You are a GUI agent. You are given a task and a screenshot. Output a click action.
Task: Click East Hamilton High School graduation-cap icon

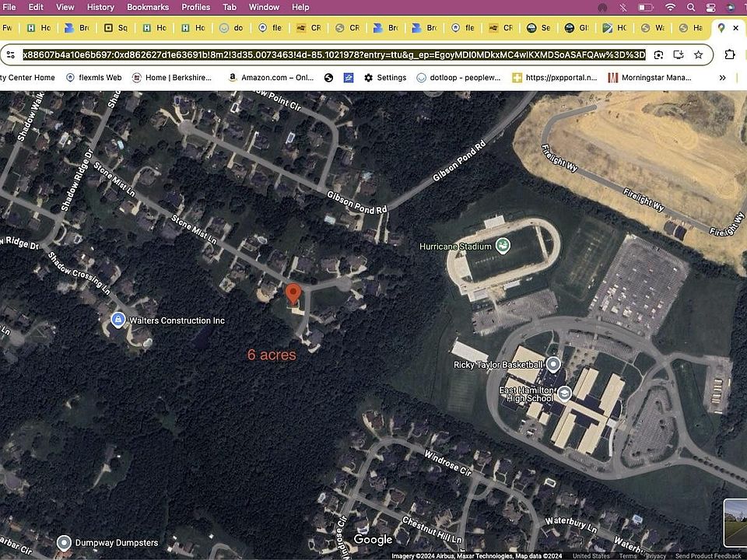564,394
